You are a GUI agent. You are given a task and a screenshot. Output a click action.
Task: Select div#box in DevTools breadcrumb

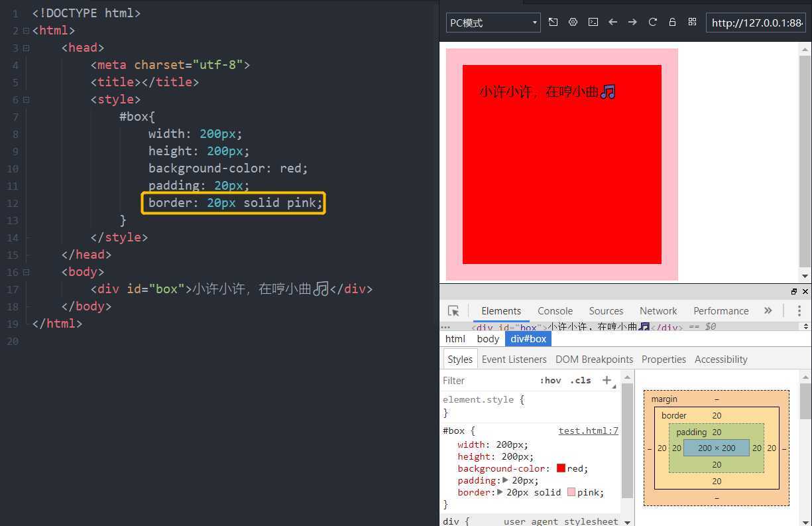(x=528, y=338)
